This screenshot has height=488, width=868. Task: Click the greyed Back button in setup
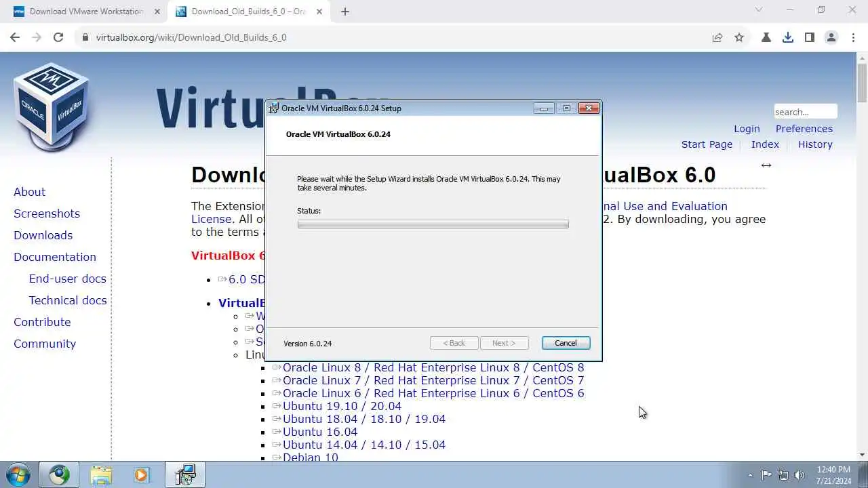[454, 343]
